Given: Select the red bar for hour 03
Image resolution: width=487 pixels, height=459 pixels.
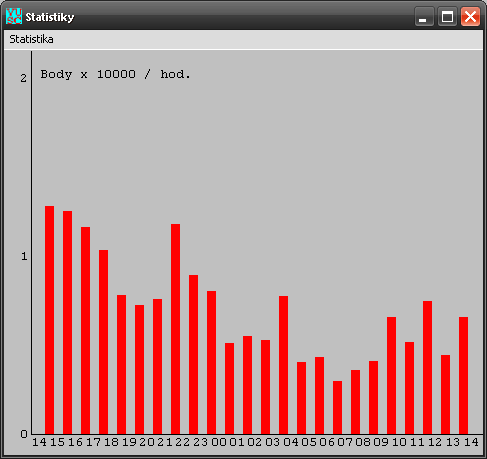Looking at the screenshot, I should point(283,365).
